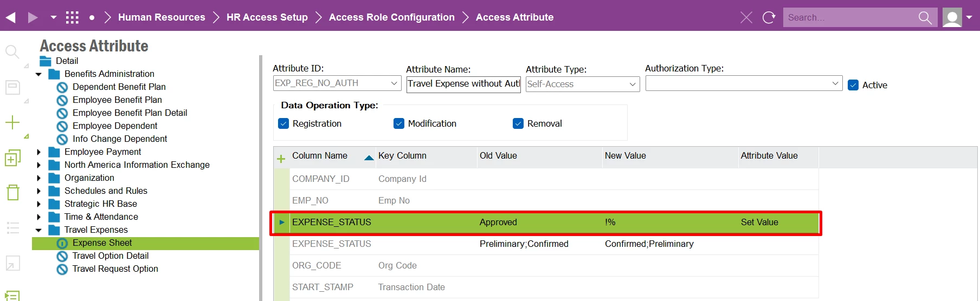980x301 pixels.
Task: Toggle the Registration checkbox
Action: pyautogui.click(x=283, y=123)
